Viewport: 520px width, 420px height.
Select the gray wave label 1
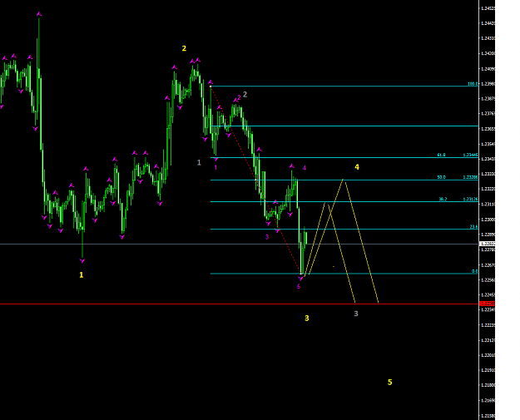click(199, 162)
